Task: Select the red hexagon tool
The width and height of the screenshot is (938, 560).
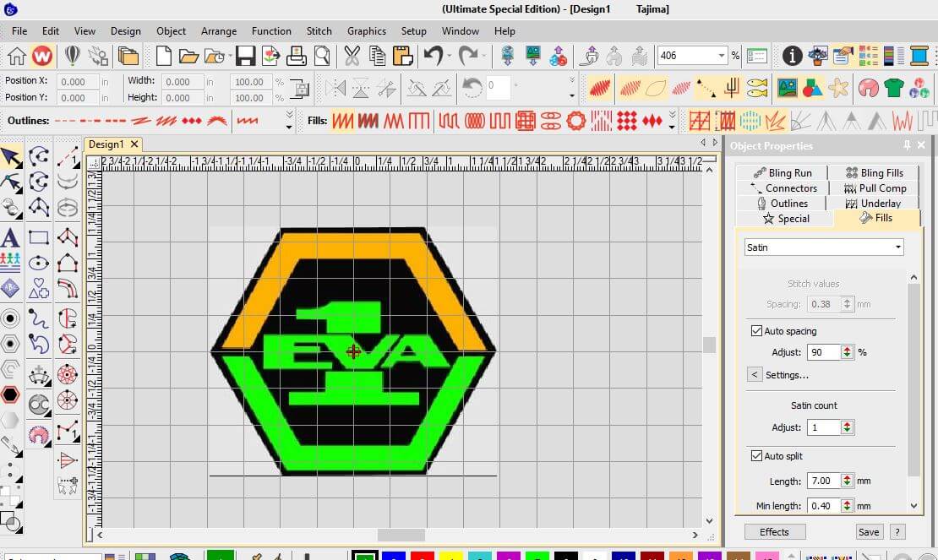Action: [x=10, y=394]
